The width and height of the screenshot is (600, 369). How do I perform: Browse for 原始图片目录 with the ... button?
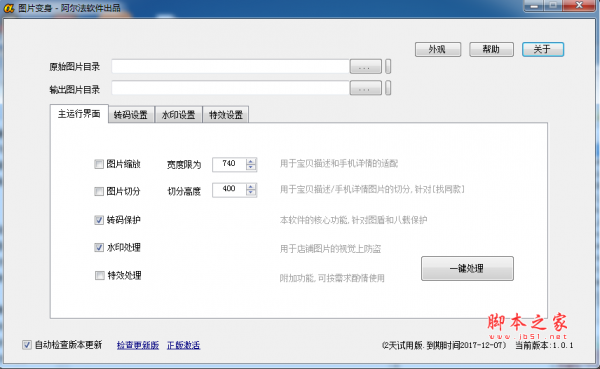(365, 67)
